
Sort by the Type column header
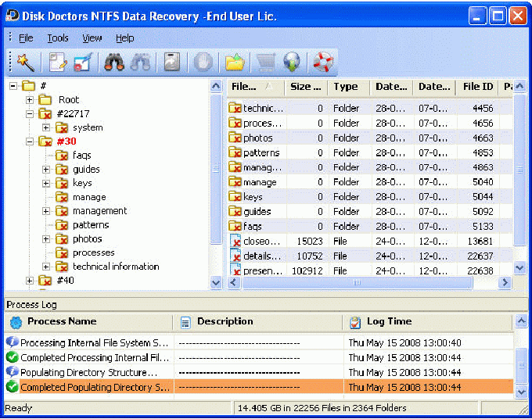[x=349, y=87]
